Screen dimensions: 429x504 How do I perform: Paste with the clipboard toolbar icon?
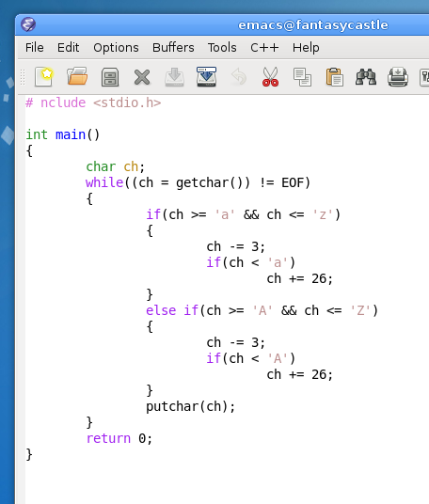pos(335,77)
